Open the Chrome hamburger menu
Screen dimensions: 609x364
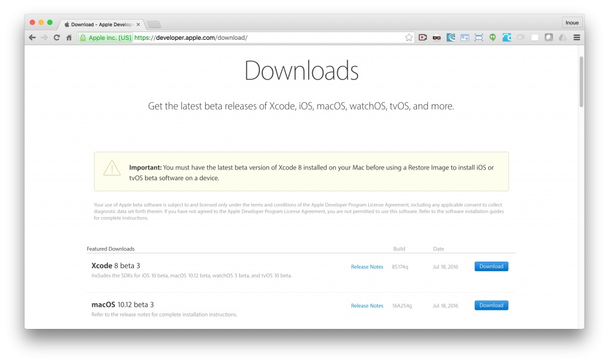pyautogui.click(x=577, y=37)
